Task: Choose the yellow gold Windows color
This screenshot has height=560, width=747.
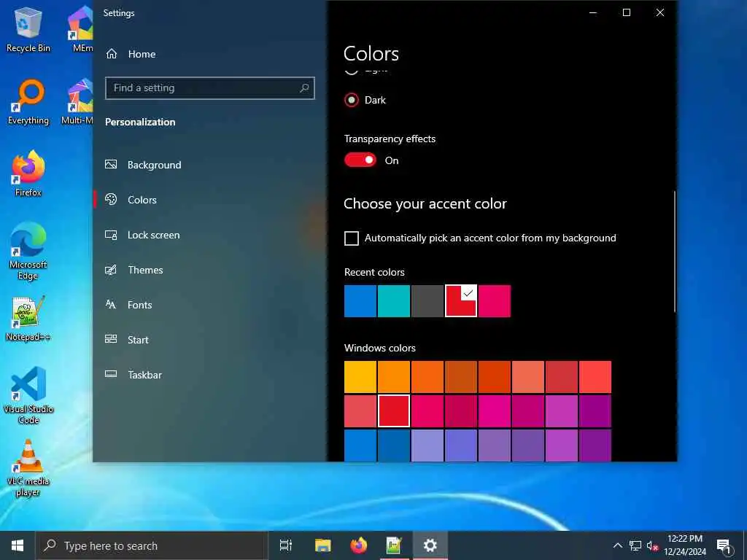Action: pos(360,377)
